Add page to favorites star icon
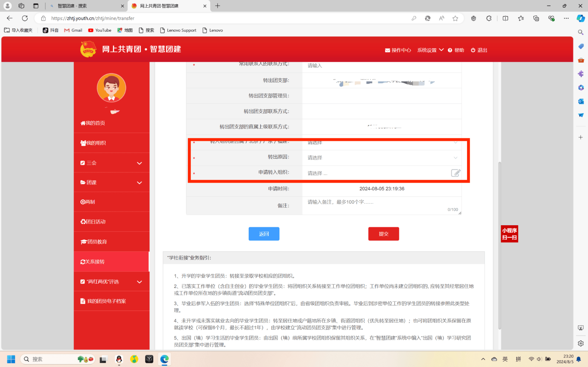The height and width of the screenshot is (367, 588). [x=455, y=18]
